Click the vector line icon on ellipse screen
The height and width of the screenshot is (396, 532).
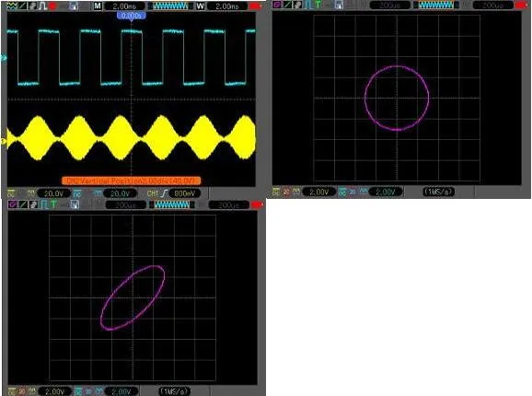click(x=23, y=204)
